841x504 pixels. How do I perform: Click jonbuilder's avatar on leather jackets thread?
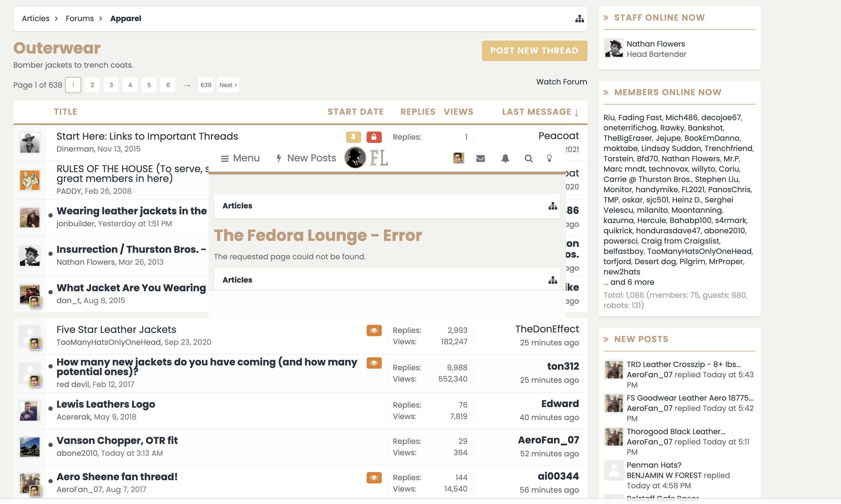tap(30, 217)
